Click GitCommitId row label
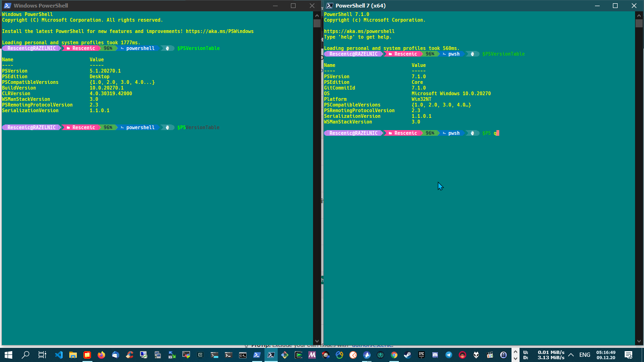This screenshot has height=362, width=644. (x=339, y=88)
